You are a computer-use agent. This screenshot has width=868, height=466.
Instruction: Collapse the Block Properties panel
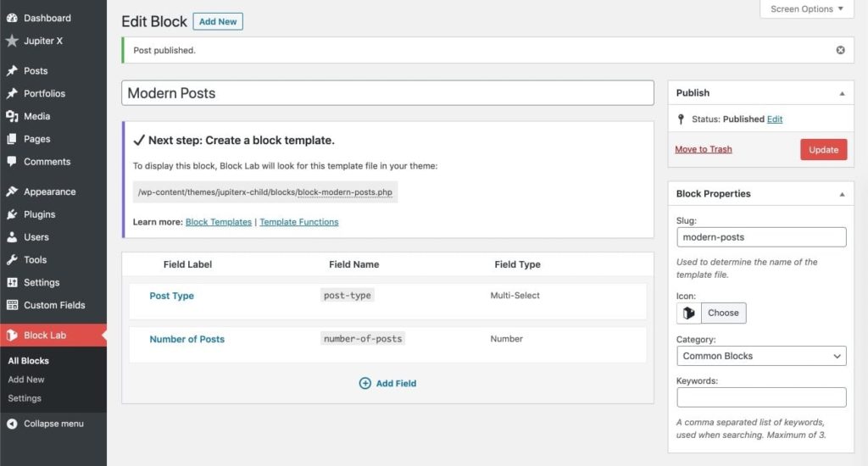tap(842, 194)
